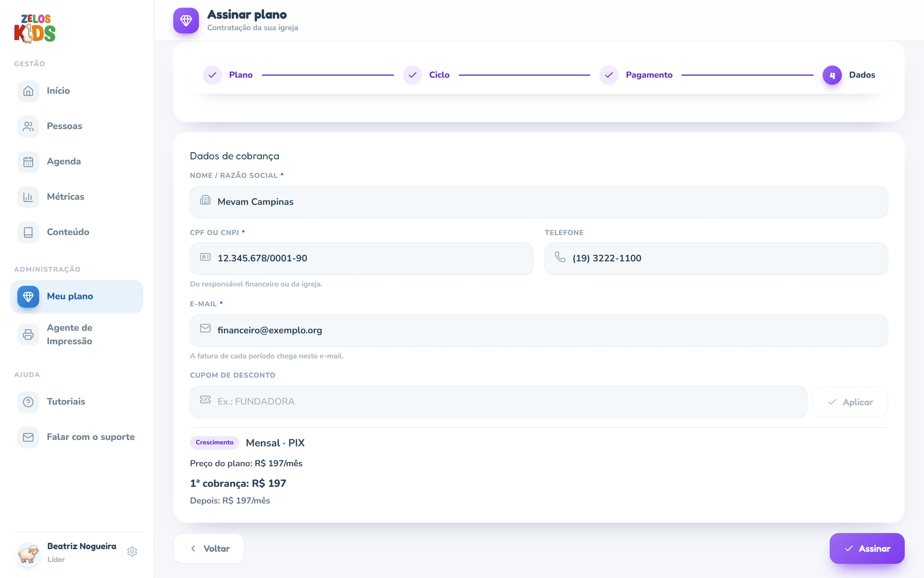Screen dimensions: 924x578
Task: Click the Tutoriais help circle icon
Action: click(28, 402)
